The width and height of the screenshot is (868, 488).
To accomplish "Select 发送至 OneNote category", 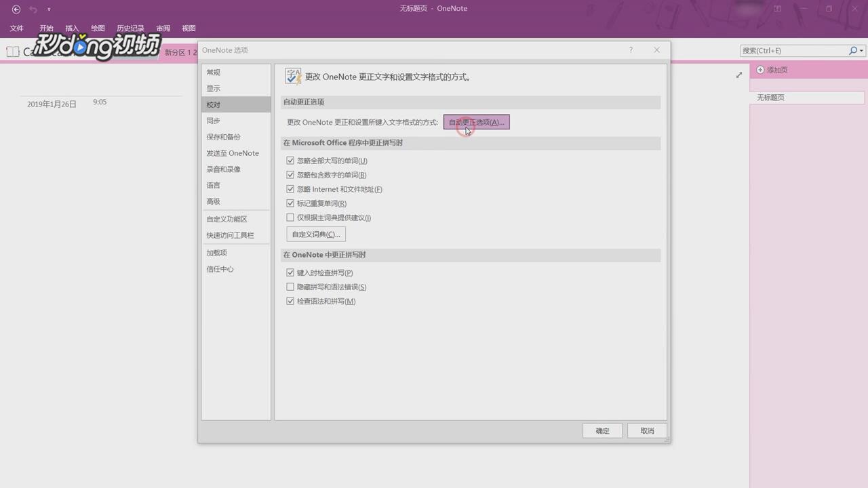I will 236,153.
